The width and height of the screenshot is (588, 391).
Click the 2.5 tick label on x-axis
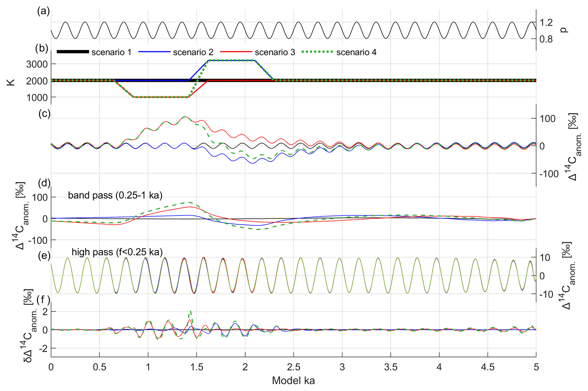click(x=293, y=367)
